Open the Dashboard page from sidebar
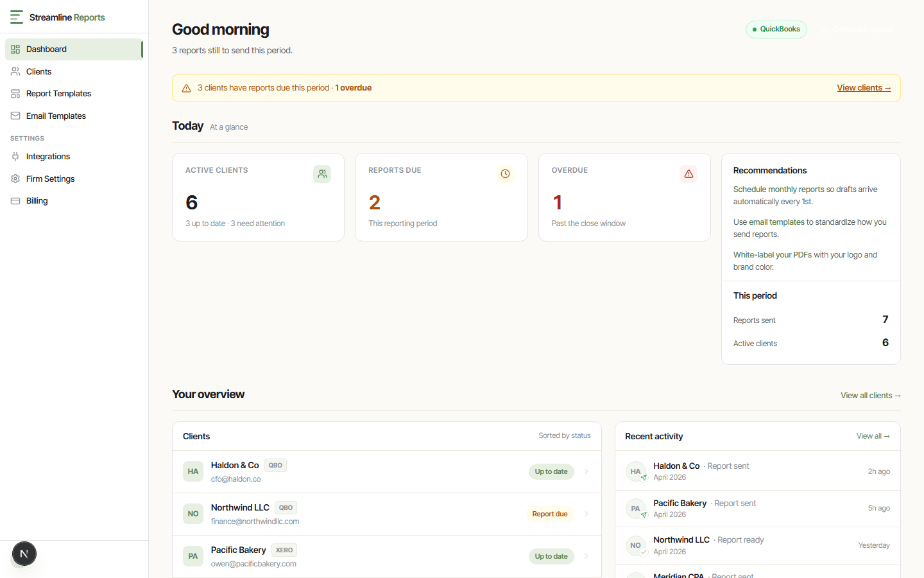The width and height of the screenshot is (924, 578). (x=74, y=49)
